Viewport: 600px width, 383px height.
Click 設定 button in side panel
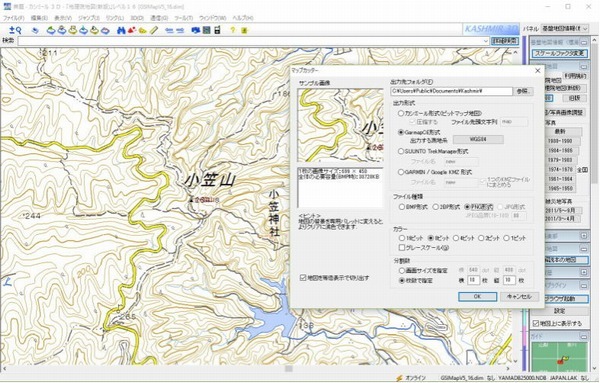tap(559, 311)
